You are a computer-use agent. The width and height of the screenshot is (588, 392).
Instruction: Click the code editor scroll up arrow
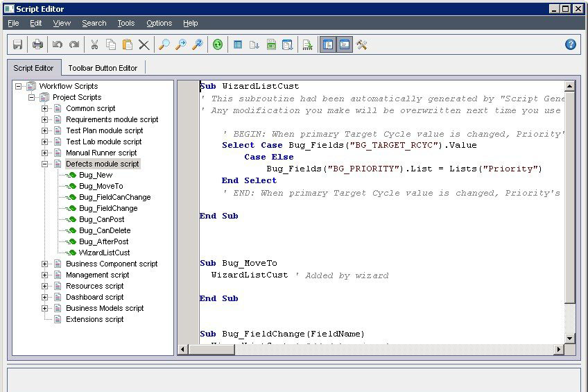[570, 86]
